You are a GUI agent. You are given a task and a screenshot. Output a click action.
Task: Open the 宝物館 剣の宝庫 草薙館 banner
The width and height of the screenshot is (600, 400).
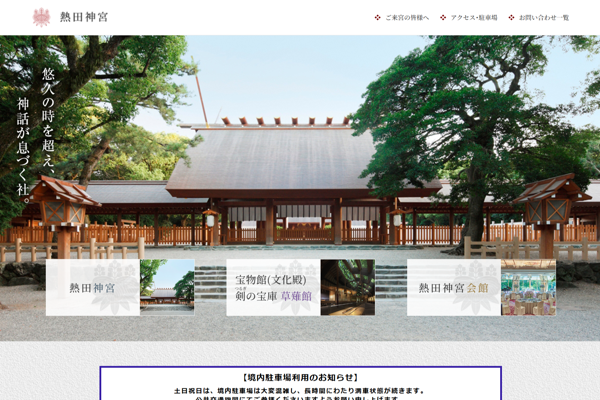(x=300, y=287)
